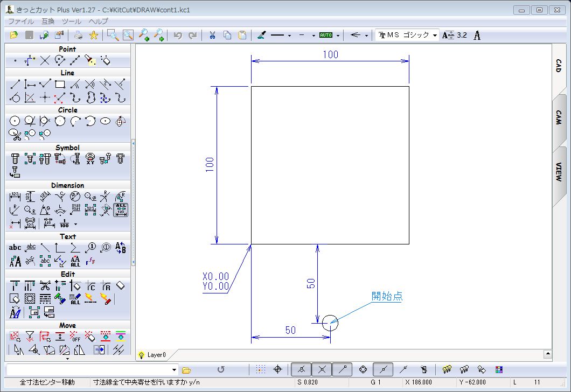Viewport: 571px width, 392px height.
Task: Toggle the endpoint snap button
Action: 342,369
